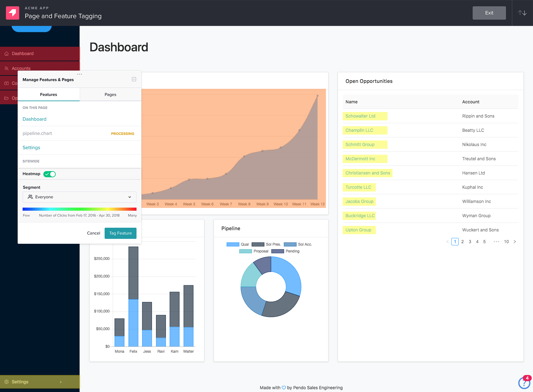Click the Settings gear icon in sidebar

coord(6,382)
